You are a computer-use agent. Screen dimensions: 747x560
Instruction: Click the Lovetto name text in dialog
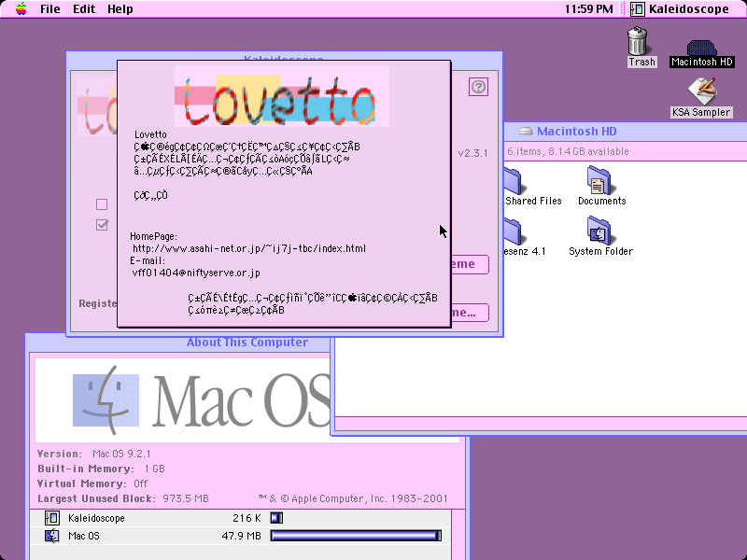[150, 134]
